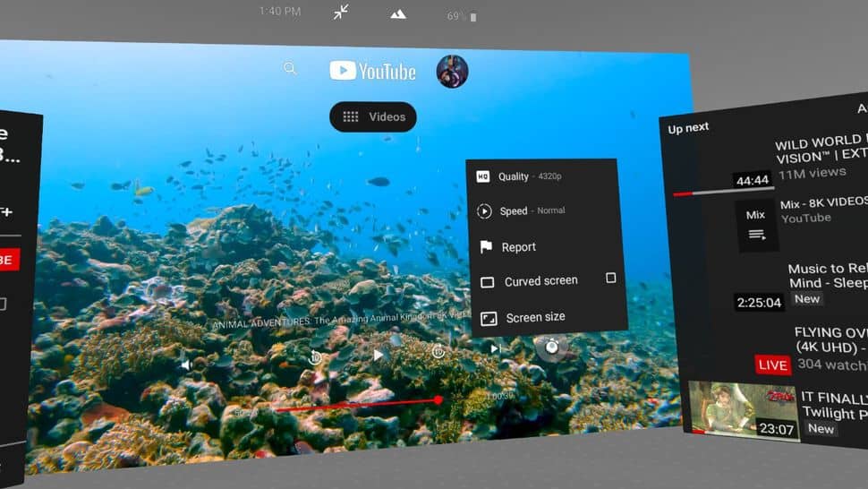Open the user profile avatar
Screen dimensions: 868x489
click(452, 72)
